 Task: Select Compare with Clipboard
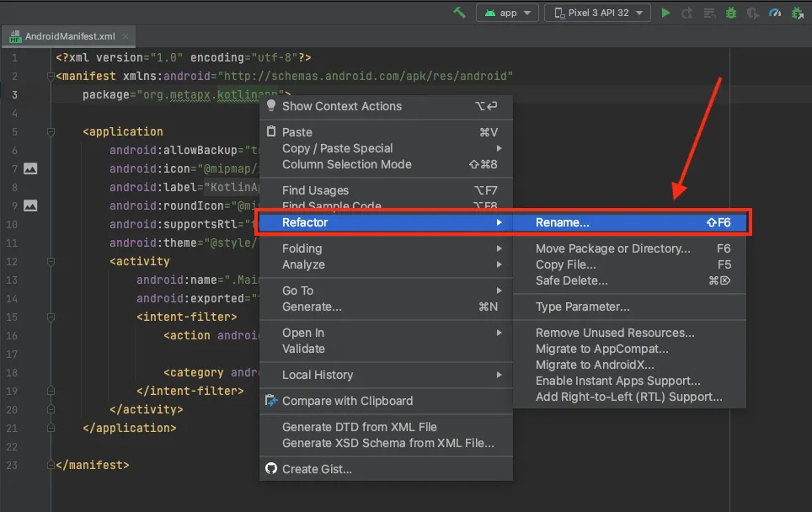pyautogui.click(x=386, y=401)
